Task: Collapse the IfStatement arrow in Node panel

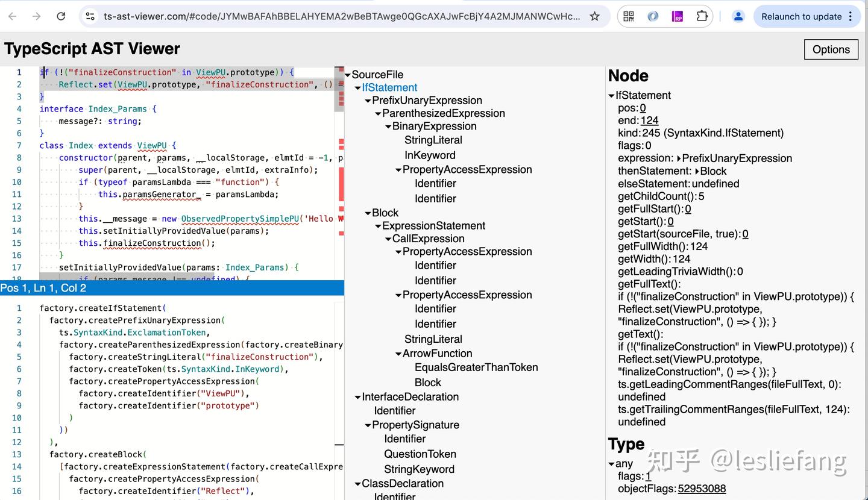Action: click(611, 96)
